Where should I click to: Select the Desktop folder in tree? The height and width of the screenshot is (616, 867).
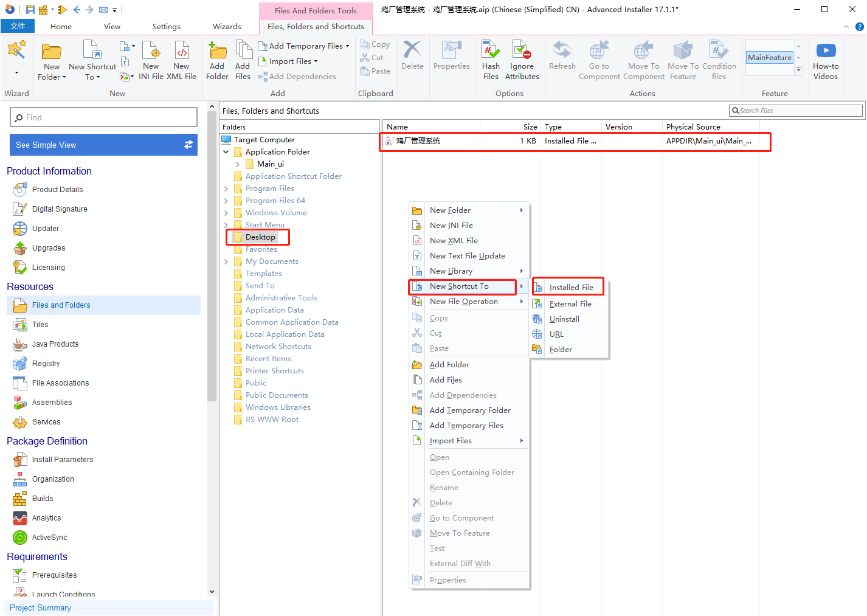coord(260,237)
